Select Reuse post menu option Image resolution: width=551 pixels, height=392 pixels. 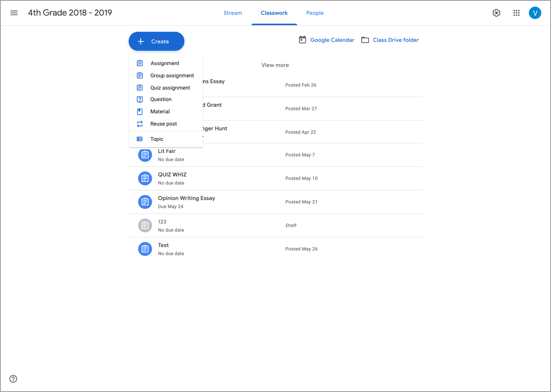pyautogui.click(x=163, y=124)
